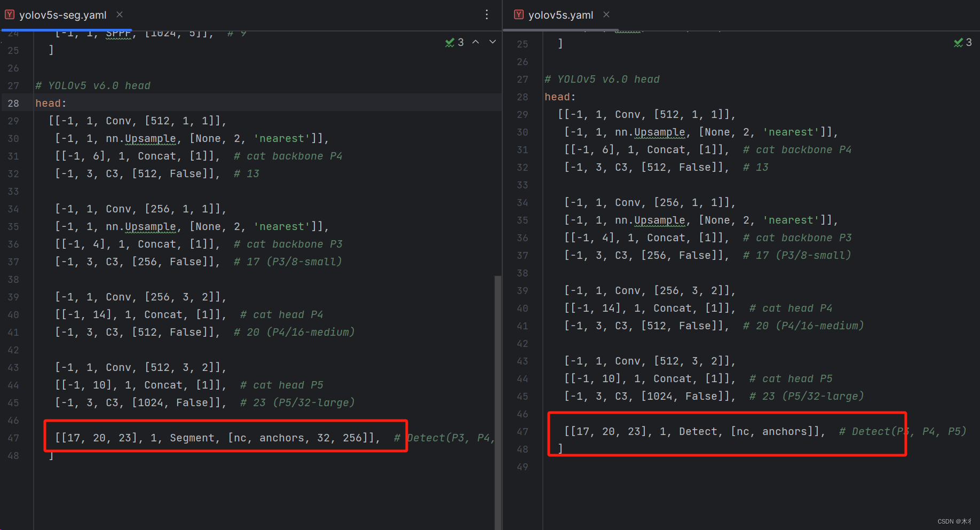Click '# 17 (P3/8-small)' comment in right editor
The image size is (980, 530).
click(797, 255)
